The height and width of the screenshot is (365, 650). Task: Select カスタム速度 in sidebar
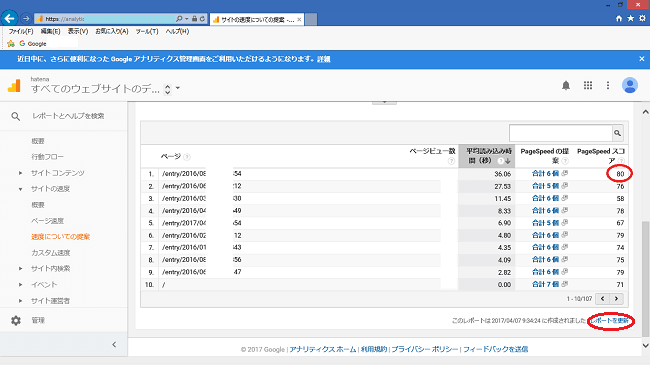51,253
